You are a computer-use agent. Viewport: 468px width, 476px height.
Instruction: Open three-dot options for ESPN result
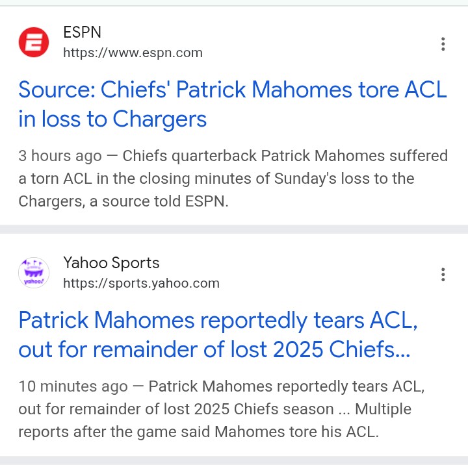click(443, 44)
